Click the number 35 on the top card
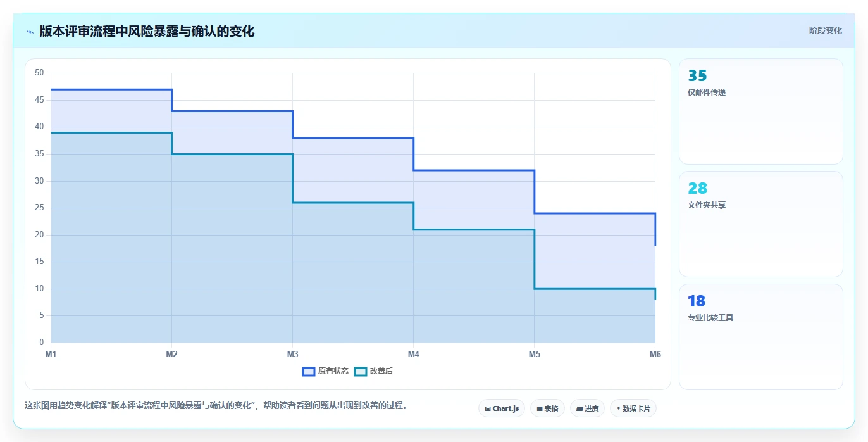 coord(697,75)
